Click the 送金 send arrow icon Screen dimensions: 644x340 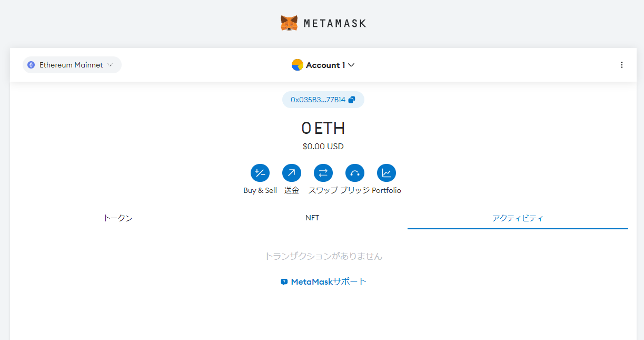coord(292,173)
